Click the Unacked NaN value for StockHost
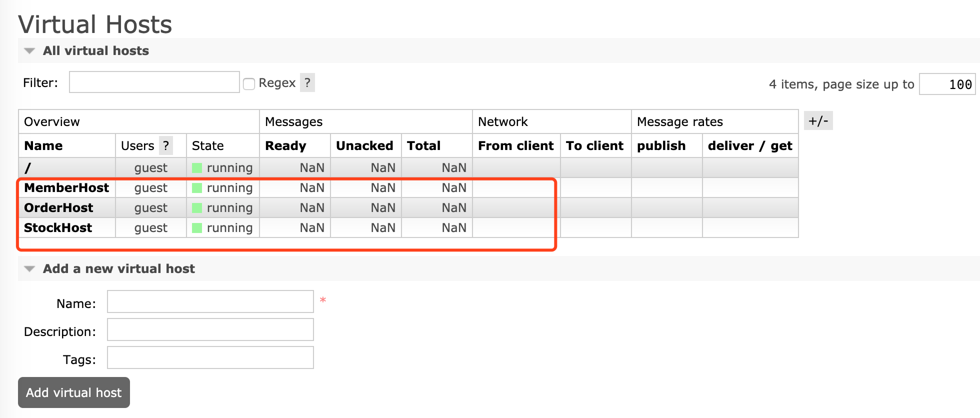This screenshot has width=980, height=418. tap(383, 227)
